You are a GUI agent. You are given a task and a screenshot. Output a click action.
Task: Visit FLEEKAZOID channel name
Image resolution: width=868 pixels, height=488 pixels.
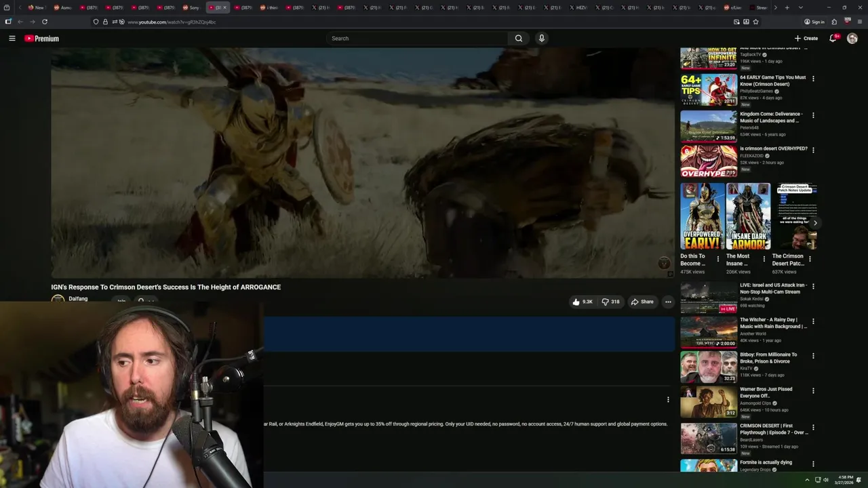(751, 156)
